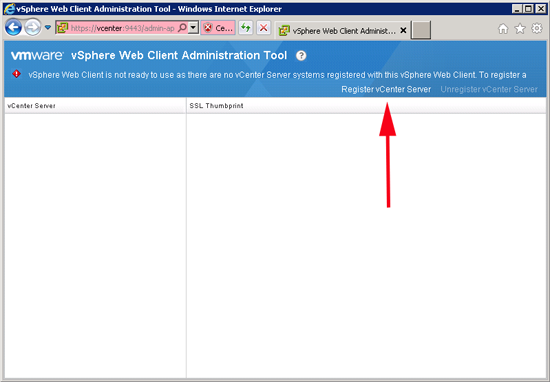Maximize the Internet Explorer window
This screenshot has width=550, height=382.
[x=529, y=9]
